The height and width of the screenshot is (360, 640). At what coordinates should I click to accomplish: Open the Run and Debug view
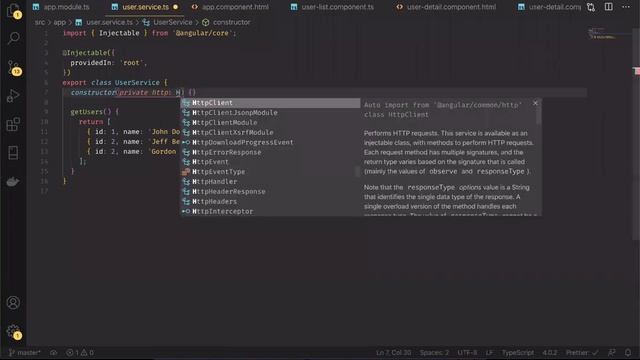coord(13,96)
